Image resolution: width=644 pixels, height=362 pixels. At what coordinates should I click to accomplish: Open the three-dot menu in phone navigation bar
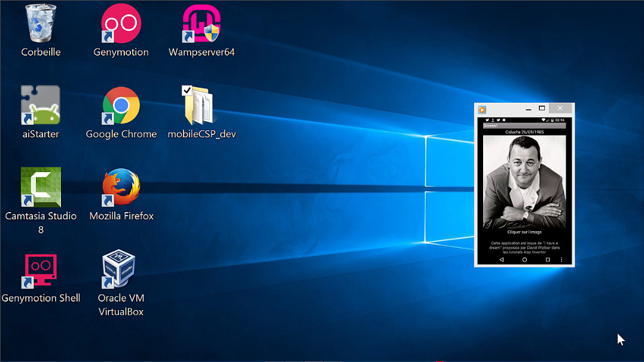click(x=561, y=259)
